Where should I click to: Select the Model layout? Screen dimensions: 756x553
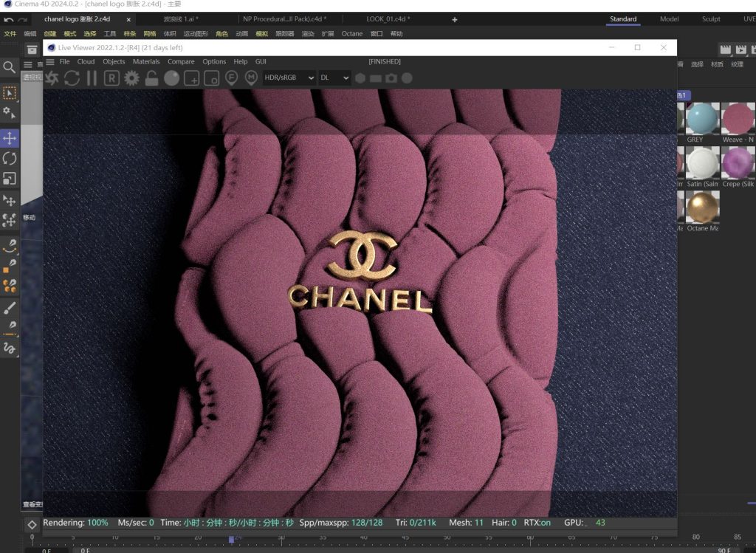[x=669, y=19]
